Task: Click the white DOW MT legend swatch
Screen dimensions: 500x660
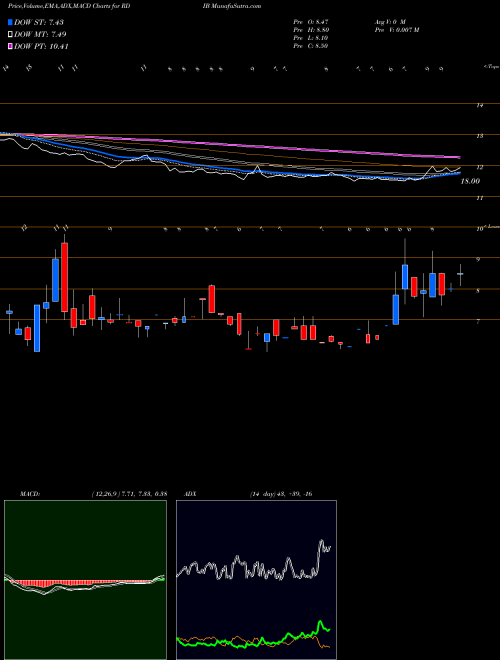Action: pos(10,35)
